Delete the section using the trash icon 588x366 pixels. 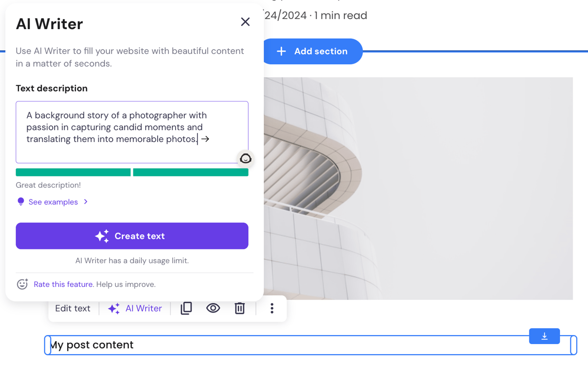click(x=239, y=308)
